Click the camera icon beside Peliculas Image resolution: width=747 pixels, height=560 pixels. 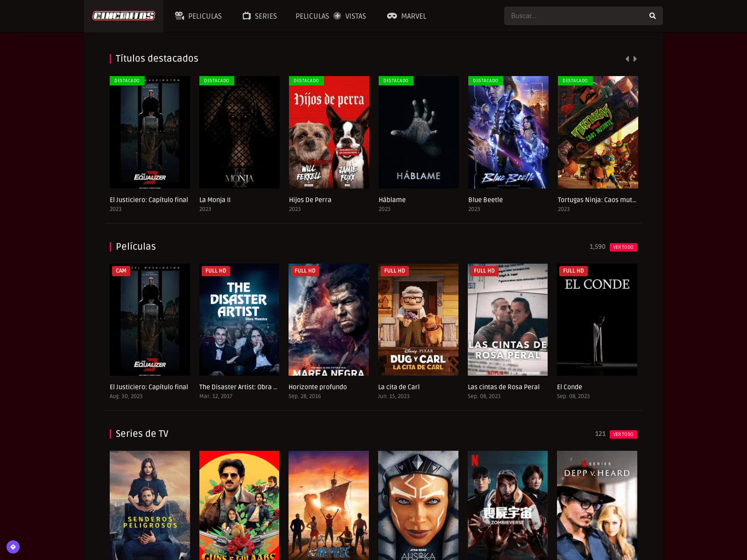coord(179,16)
